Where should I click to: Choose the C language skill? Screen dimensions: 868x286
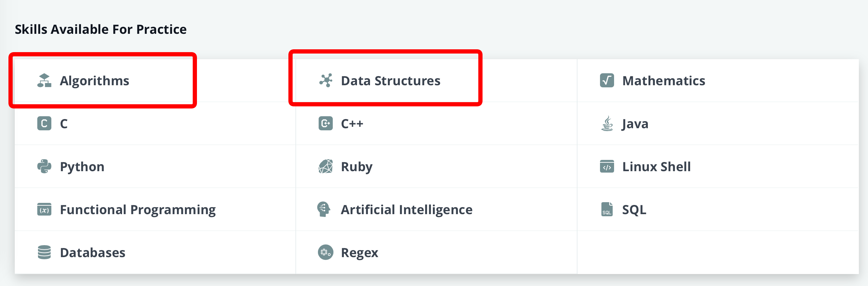[x=64, y=124]
